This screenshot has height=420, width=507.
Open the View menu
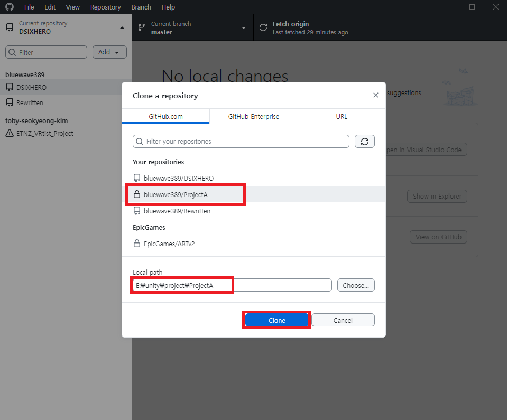tap(73, 7)
